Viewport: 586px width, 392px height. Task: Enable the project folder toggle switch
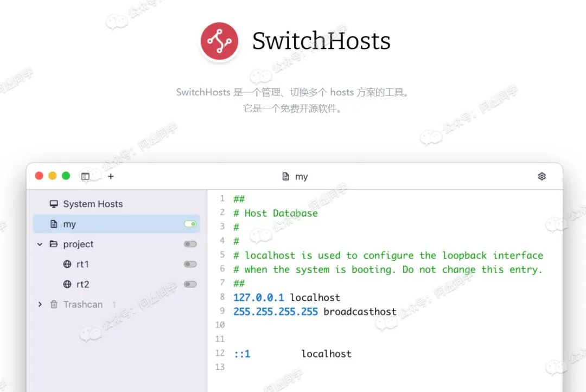(190, 244)
